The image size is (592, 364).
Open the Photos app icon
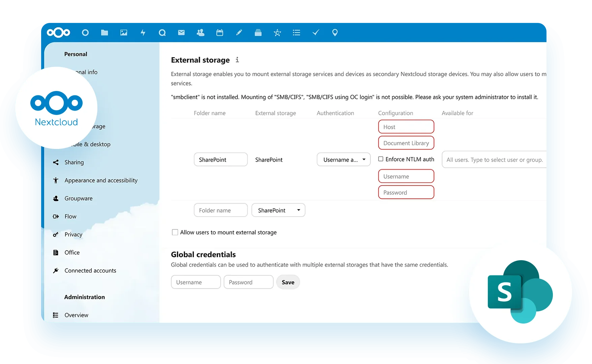pyautogui.click(x=124, y=33)
